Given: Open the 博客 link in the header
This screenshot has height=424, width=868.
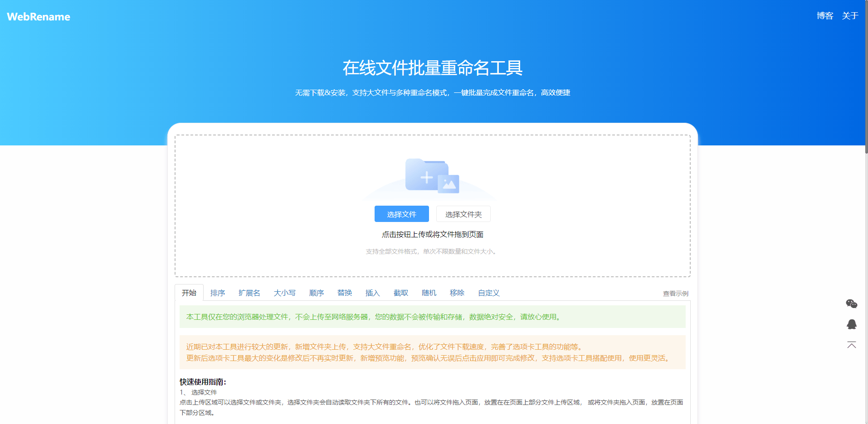Looking at the screenshot, I should 824,15.
